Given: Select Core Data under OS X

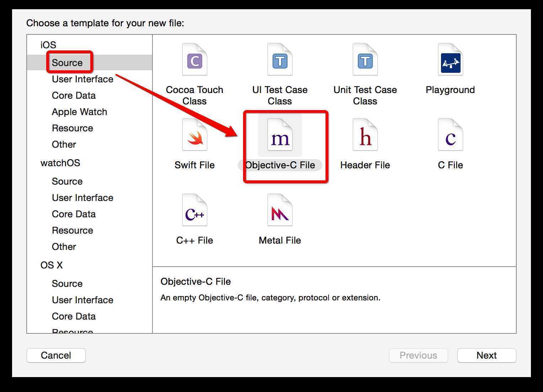Looking at the screenshot, I should [x=74, y=316].
